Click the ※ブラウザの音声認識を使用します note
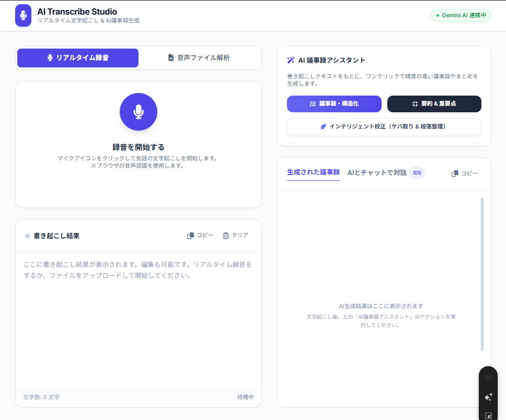The image size is (506, 420). click(137, 166)
